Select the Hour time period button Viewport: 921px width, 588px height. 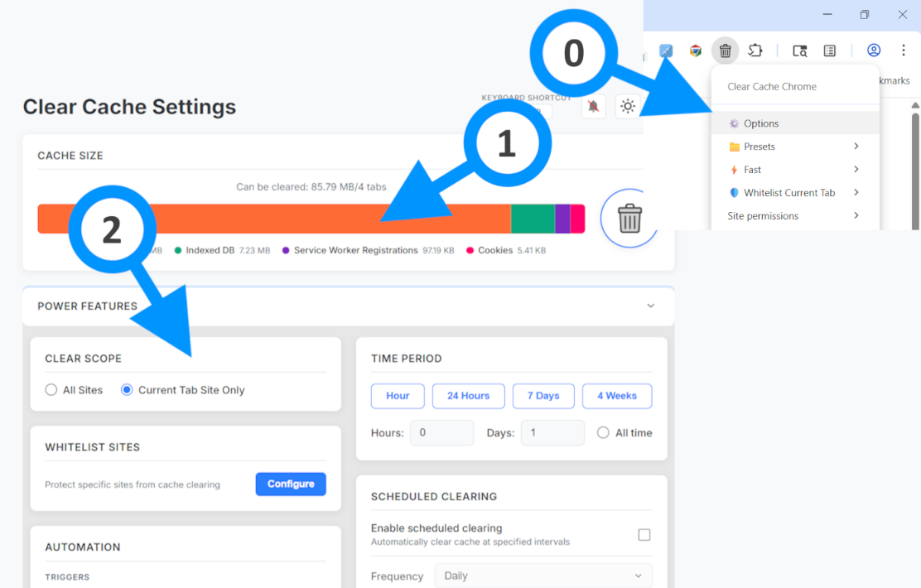[398, 396]
